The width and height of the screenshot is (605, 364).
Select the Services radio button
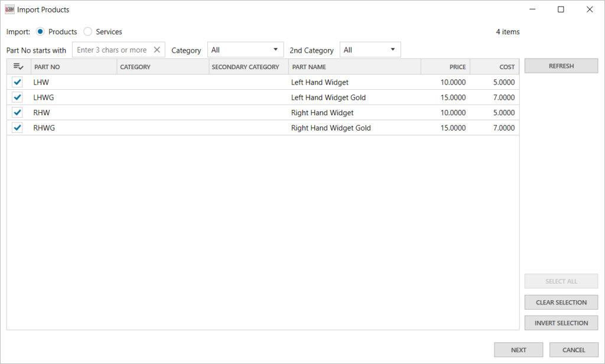[88, 32]
